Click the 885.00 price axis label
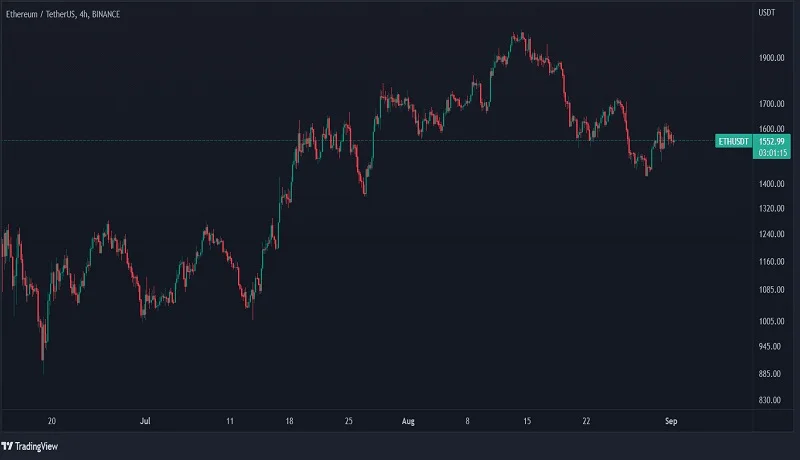The width and height of the screenshot is (800, 460). [x=770, y=374]
